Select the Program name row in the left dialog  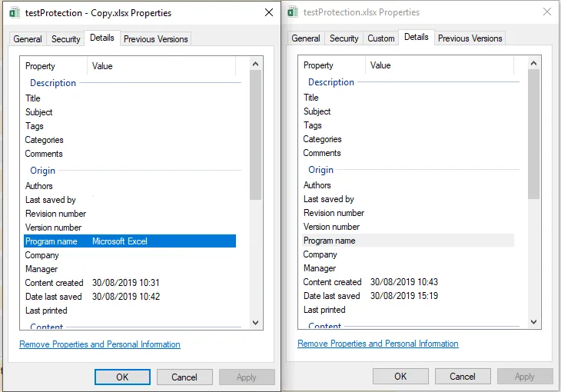pos(129,241)
